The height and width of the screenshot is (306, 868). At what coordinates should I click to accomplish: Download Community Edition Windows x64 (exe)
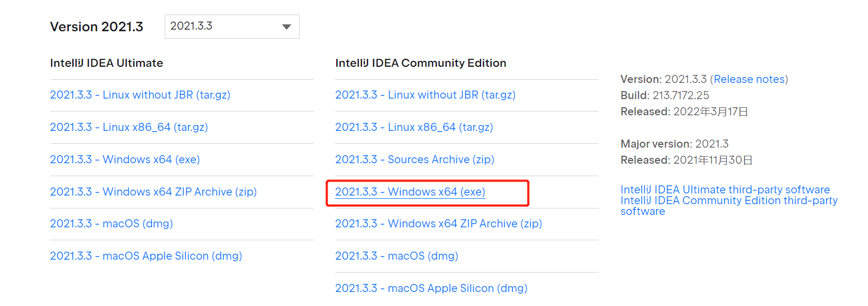point(410,192)
